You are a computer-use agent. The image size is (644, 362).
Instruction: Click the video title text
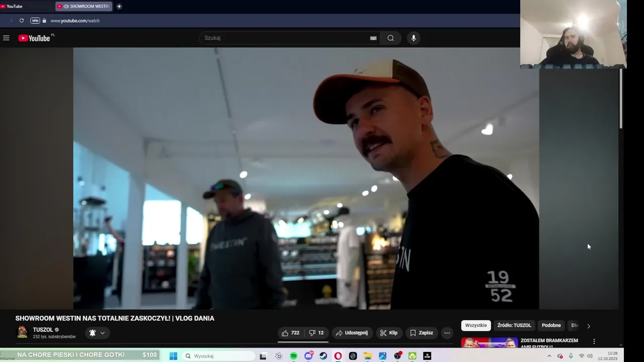coord(115,318)
